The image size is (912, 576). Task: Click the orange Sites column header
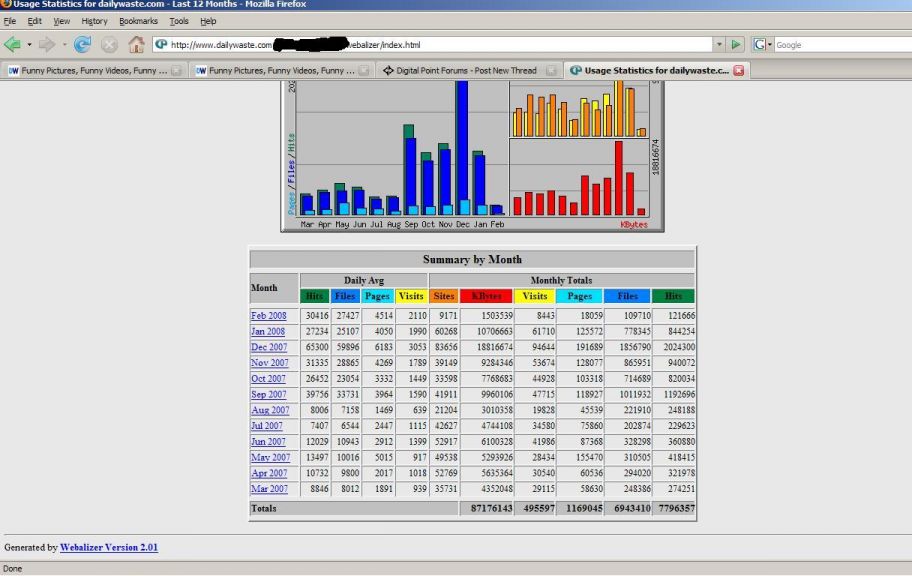444,296
